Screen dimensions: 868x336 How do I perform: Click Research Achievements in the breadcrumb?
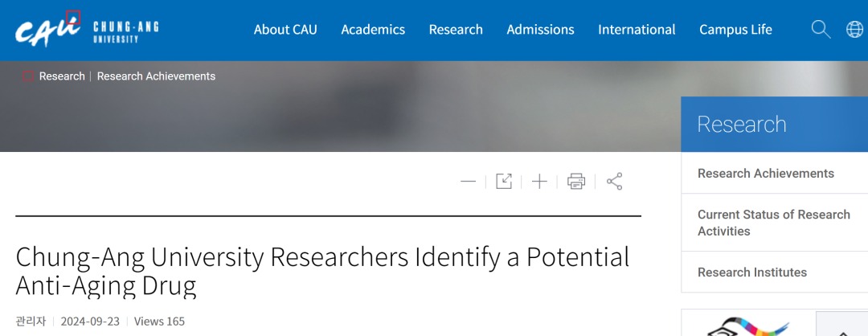[x=156, y=76]
